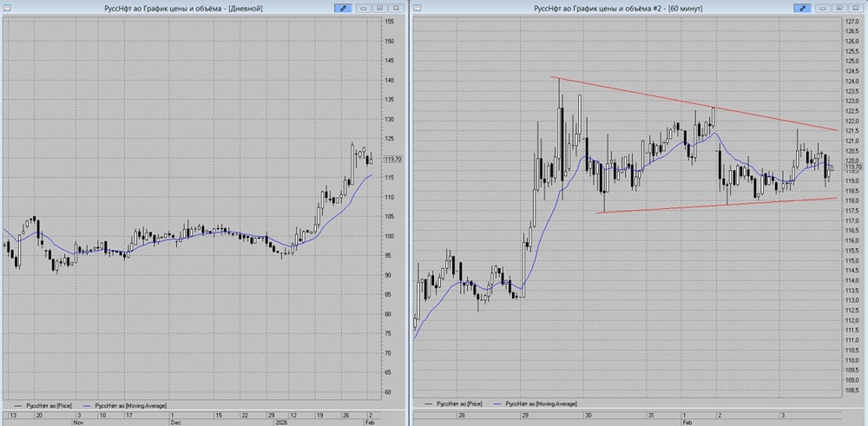Screen dimensions: 868x426
Task: Select the upper red trend line on the 60-minute chart
Action: (694, 103)
